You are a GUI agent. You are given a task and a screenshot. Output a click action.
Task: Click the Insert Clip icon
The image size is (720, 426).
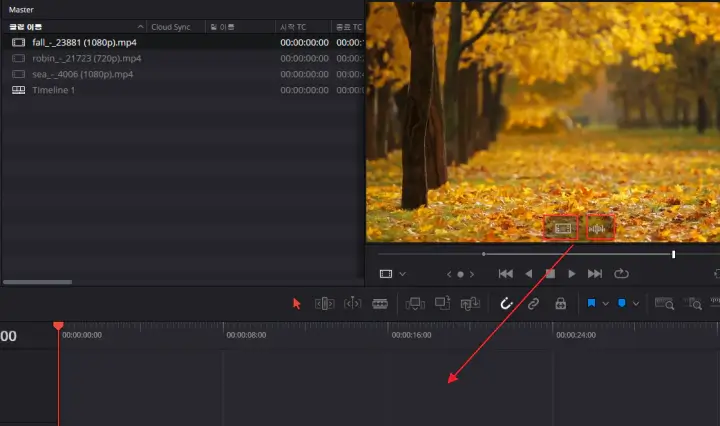pos(415,303)
